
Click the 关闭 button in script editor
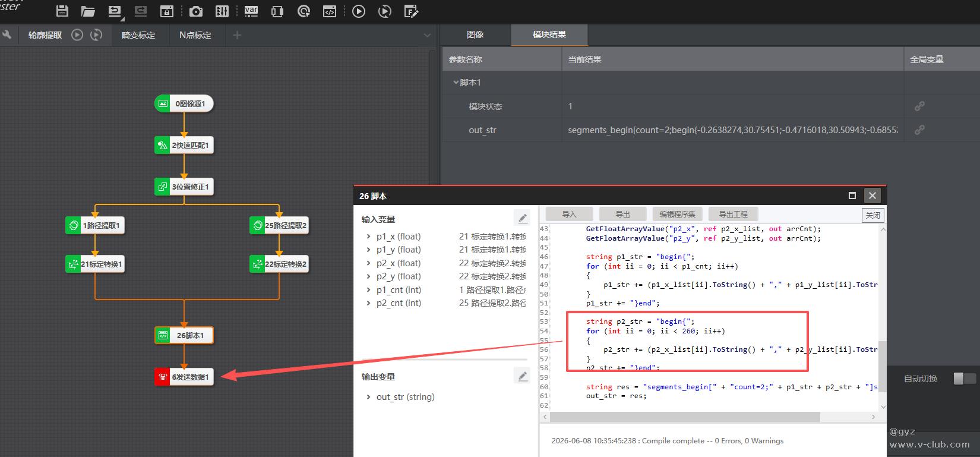point(872,215)
